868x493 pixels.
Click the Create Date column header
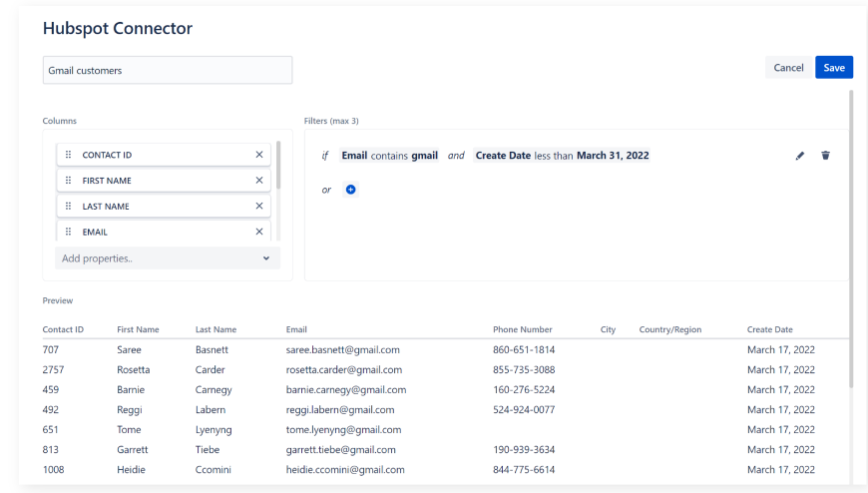click(x=770, y=329)
